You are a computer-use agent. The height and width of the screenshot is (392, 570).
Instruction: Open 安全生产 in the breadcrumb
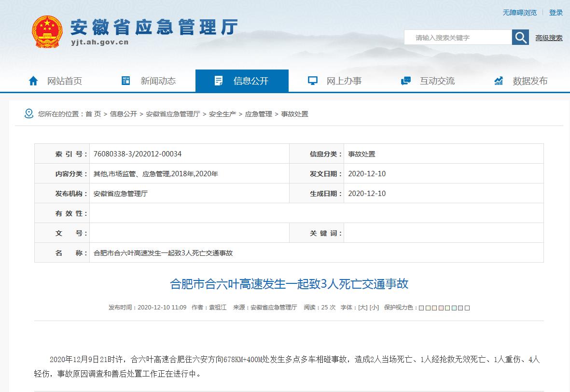[x=222, y=114]
